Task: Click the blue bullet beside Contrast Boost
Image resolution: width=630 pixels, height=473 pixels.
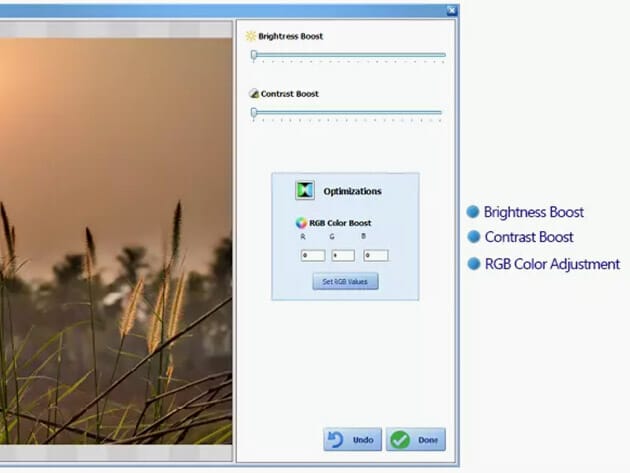Action: [x=473, y=238]
